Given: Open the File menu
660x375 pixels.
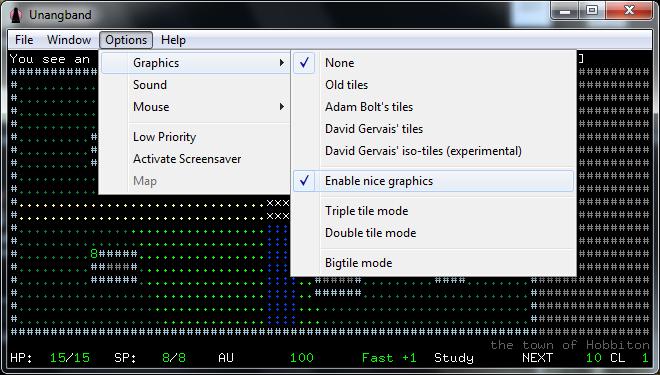Looking at the screenshot, I should pyautogui.click(x=24, y=40).
